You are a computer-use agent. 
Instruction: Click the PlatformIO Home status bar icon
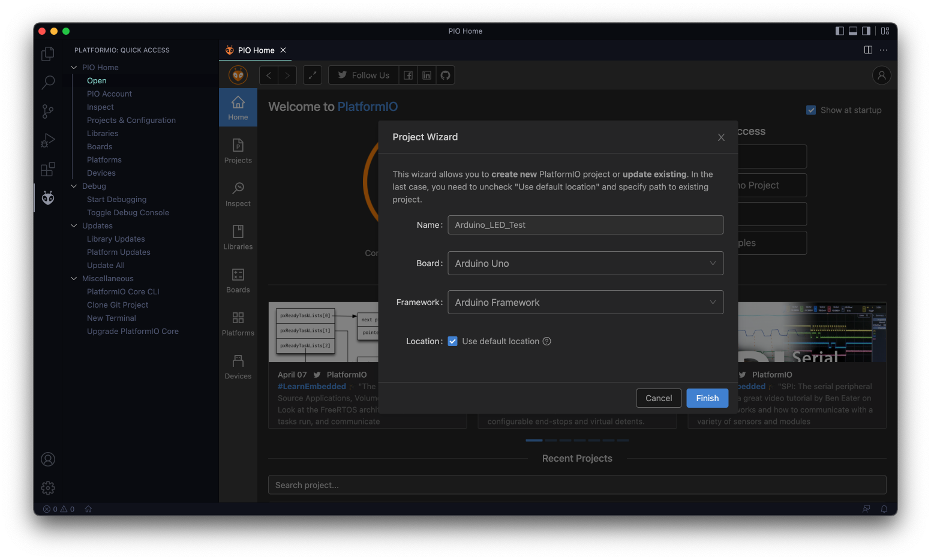(x=88, y=509)
